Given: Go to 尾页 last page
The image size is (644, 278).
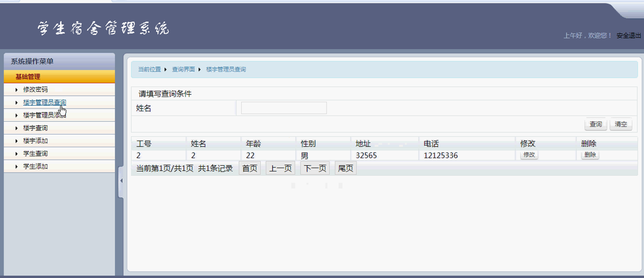Looking at the screenshot, I should coord(345,168).
